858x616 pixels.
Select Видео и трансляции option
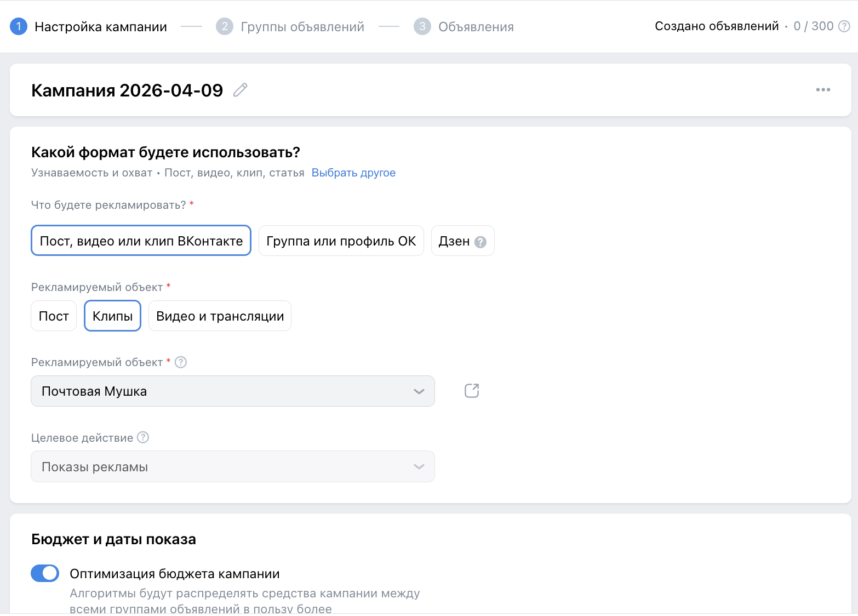(219, 316)
